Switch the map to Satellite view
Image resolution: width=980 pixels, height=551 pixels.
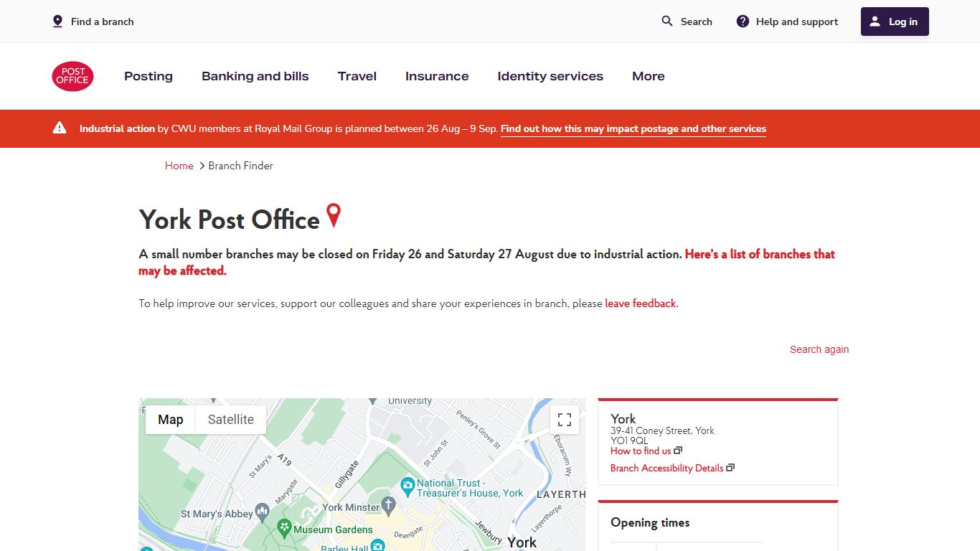pos(231,420)
